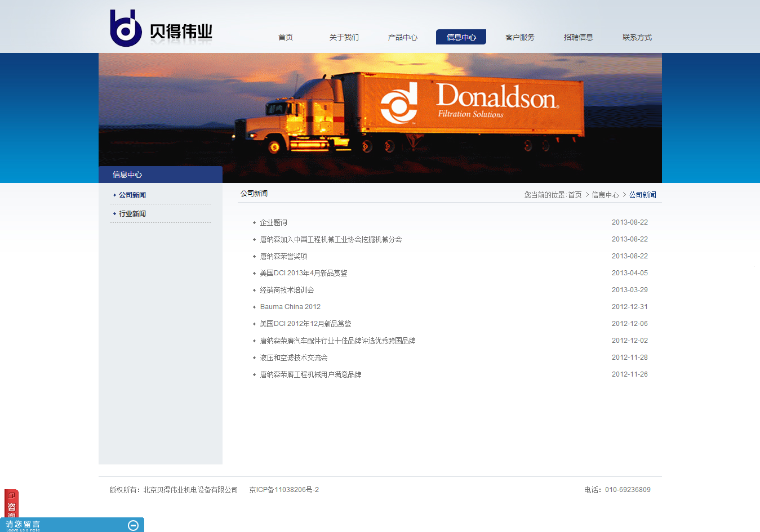
Task: Go to 关于我们 in the navigation bar
Action: 344,37
